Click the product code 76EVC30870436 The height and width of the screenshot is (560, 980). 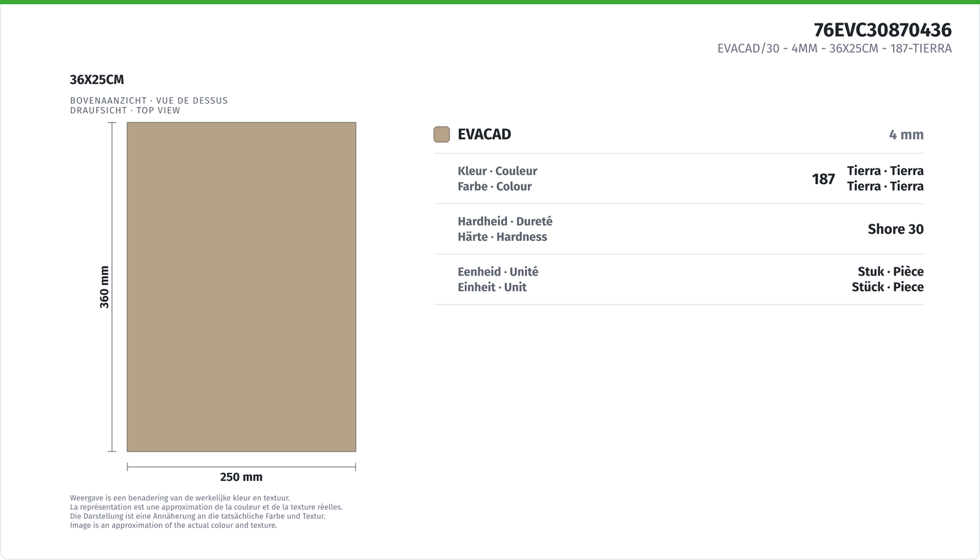pos(883,29)
